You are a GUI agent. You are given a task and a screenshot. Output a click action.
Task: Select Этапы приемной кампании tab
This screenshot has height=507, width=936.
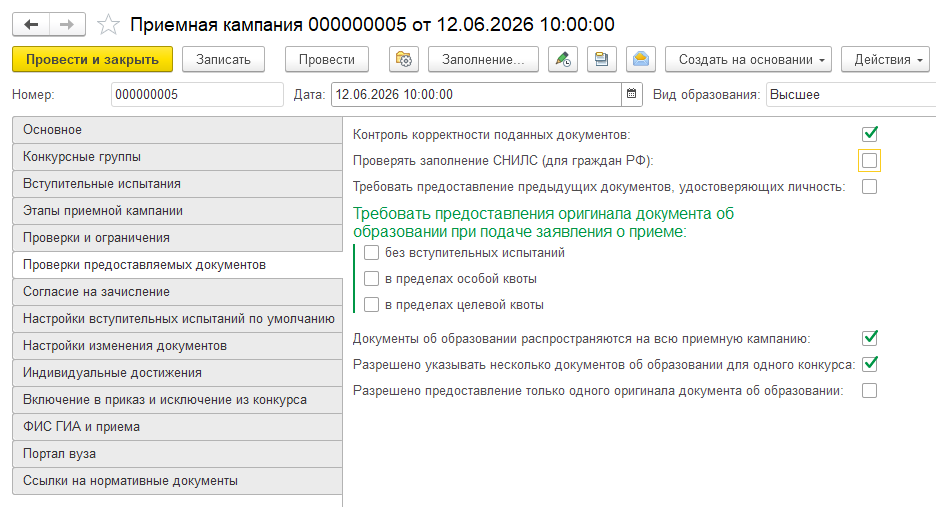point(177,211)
